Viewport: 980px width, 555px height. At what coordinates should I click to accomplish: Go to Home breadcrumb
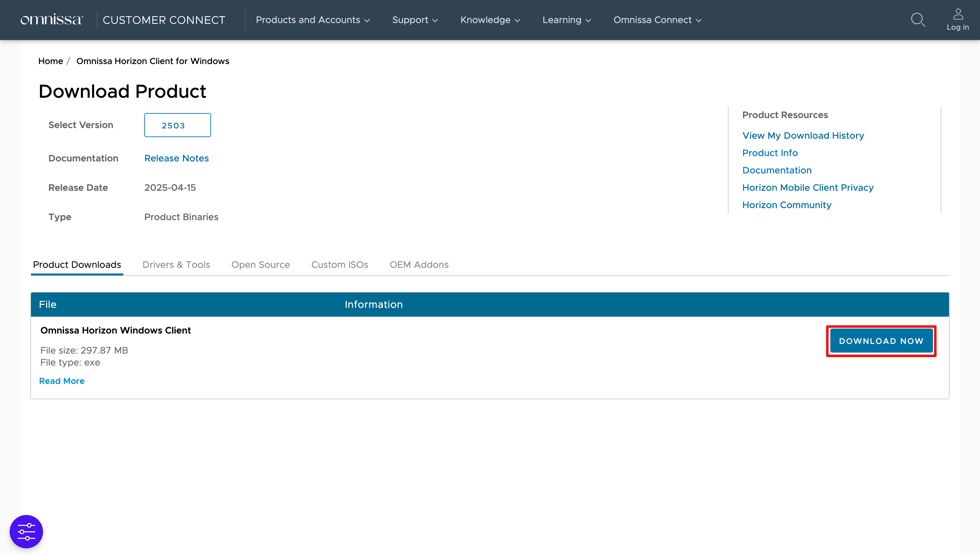point(51,61)
